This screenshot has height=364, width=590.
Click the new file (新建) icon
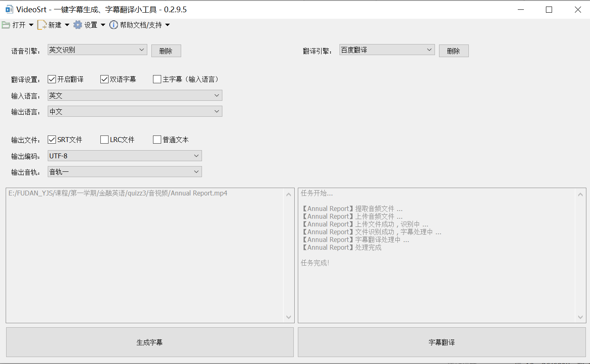point(41,24)
